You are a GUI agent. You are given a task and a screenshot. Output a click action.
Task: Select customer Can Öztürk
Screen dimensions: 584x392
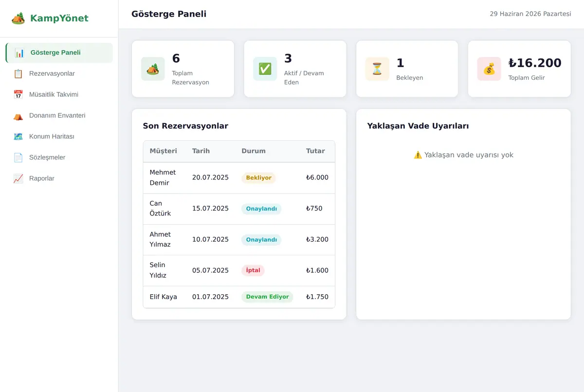[x=160, y=209]
